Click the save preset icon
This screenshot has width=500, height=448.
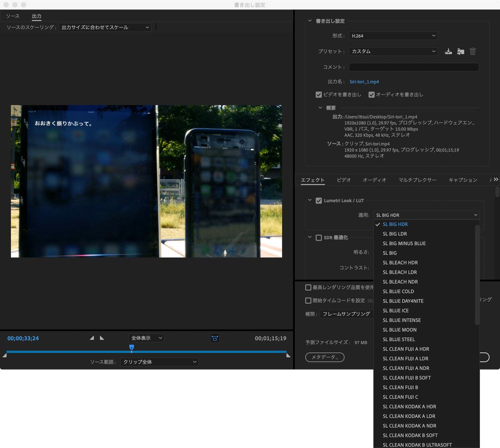coord(448,51)
